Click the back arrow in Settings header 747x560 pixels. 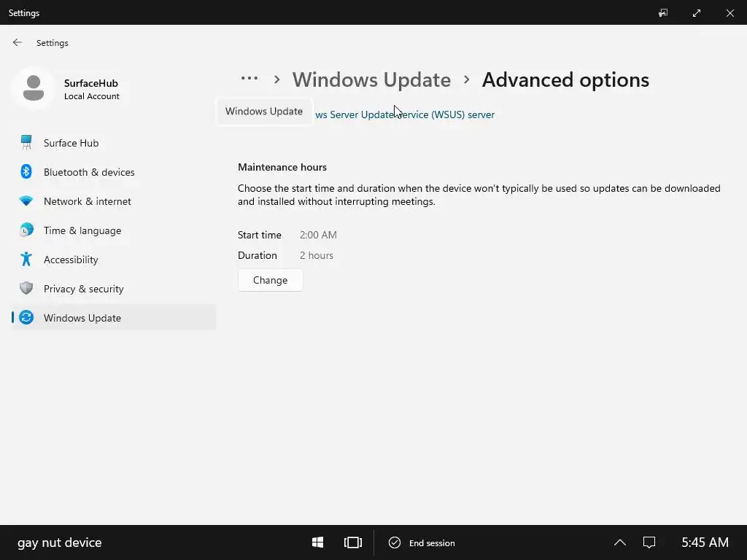pos(18,43)
